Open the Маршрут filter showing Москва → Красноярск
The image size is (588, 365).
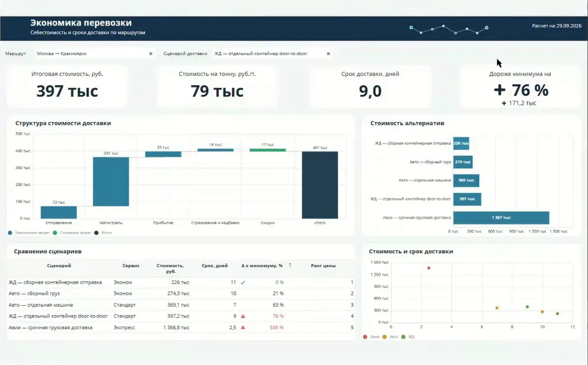point(95,53)
